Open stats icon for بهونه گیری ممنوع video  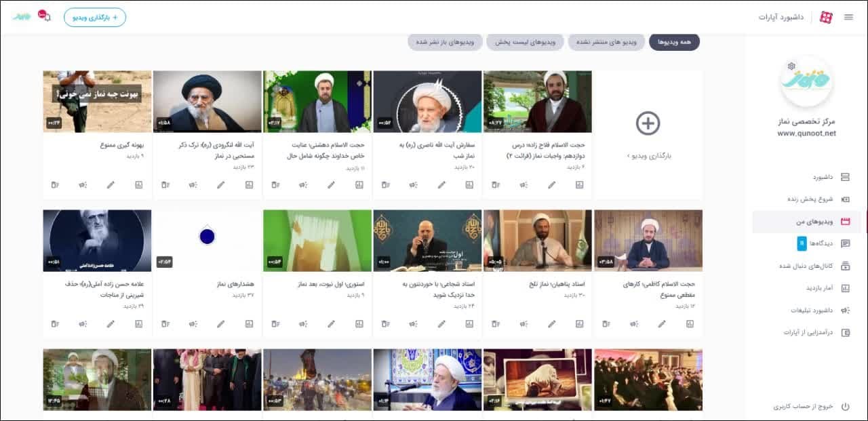[139, 184]
